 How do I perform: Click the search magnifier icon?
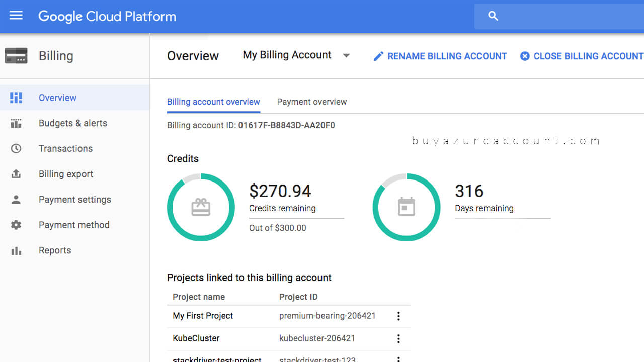tap(493, 16)
